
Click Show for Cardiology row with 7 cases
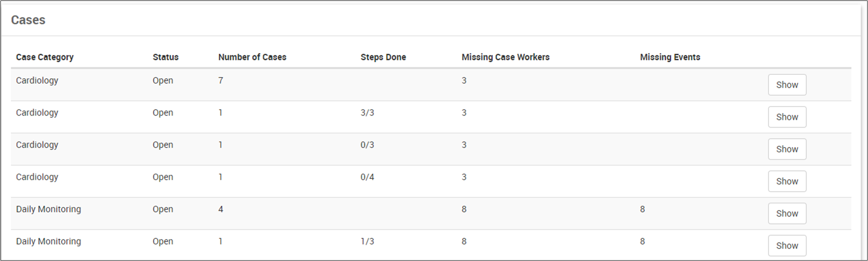(x=787, y=85)
